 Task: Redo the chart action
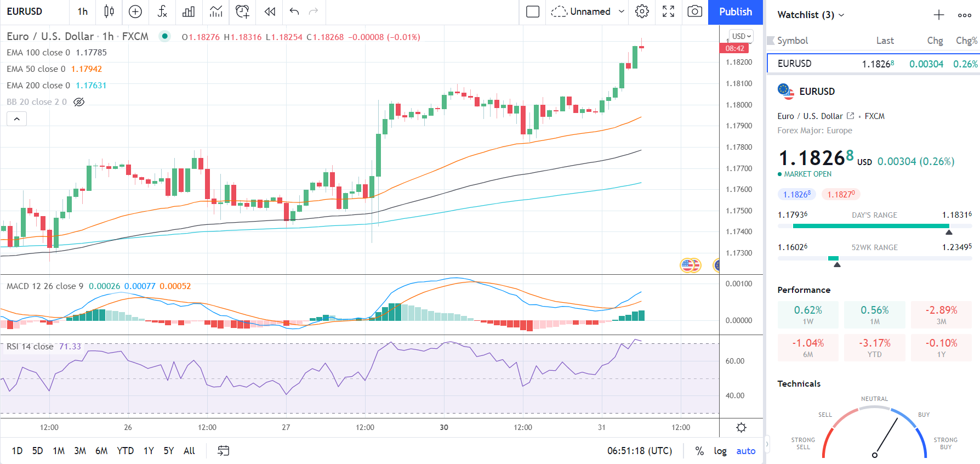(314, 12)
